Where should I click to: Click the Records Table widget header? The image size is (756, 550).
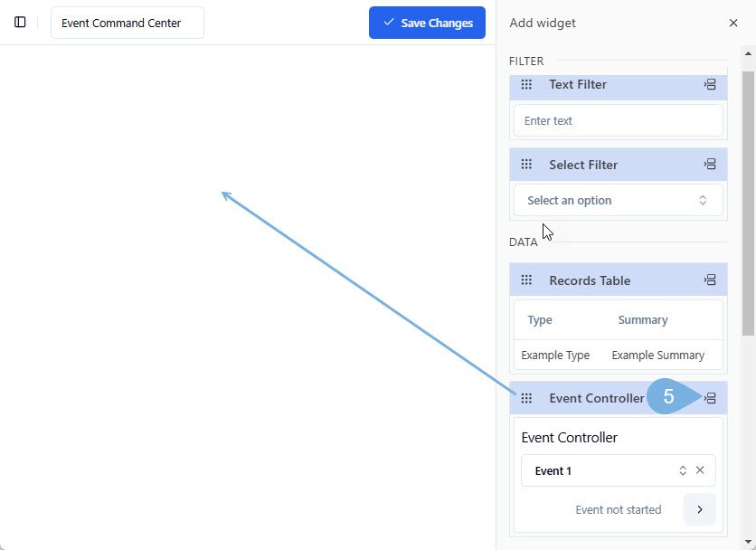coord(619,280)
